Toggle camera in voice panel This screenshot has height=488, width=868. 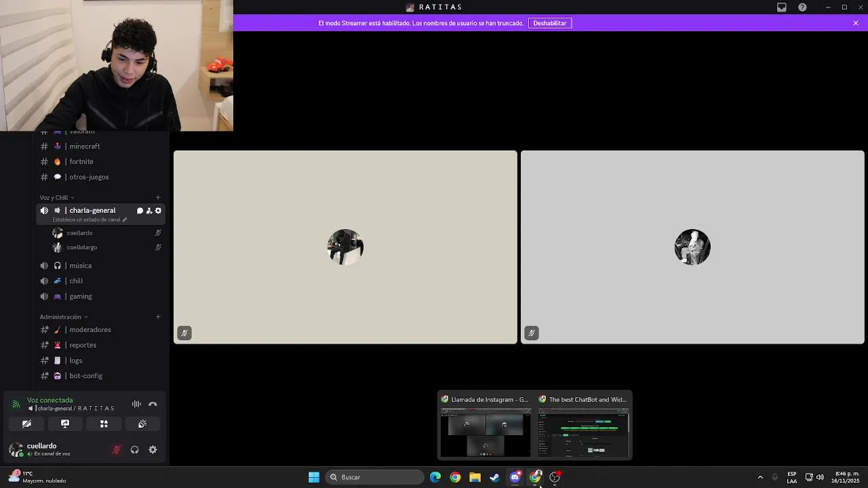pos(26,424)
